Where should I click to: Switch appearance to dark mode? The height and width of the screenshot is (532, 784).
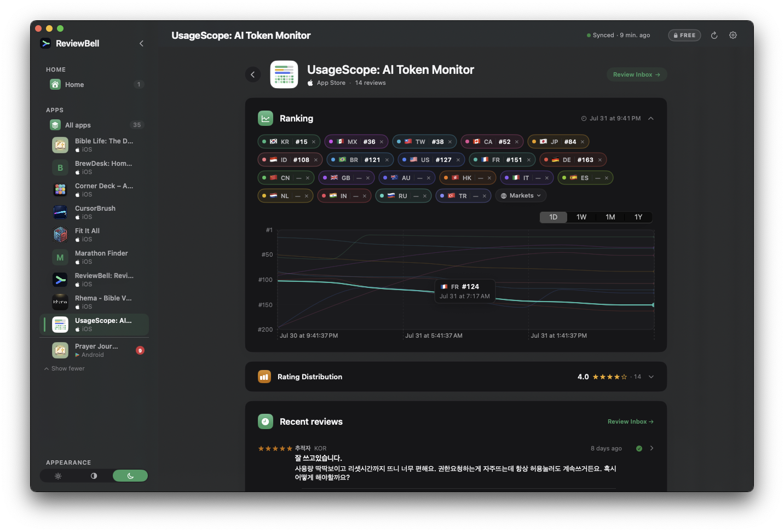click(x=130, y=476)
